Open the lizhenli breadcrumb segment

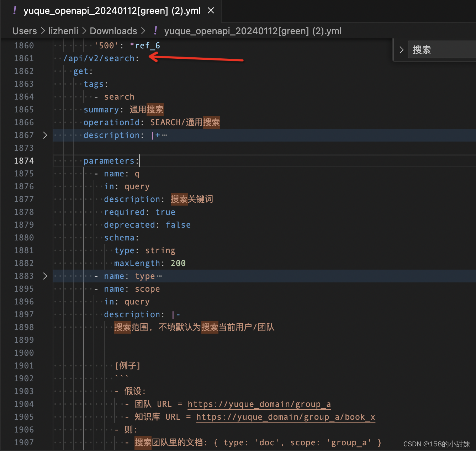[x=63, y=31]
